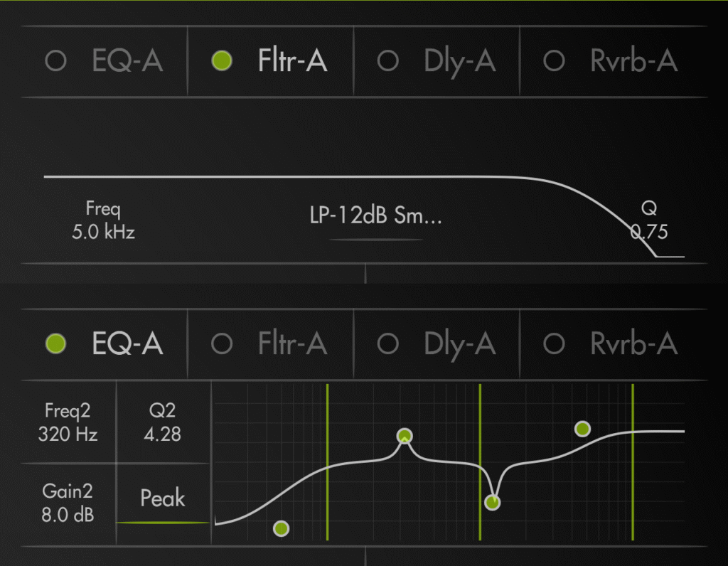Viewport: 728px width, 566px height.
Task: Click the Gain2 8.0 dB field
Action: 68,503
